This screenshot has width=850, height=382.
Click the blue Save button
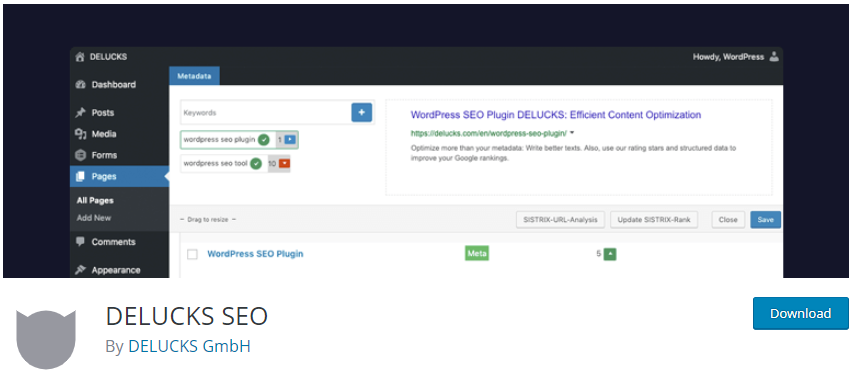tap(765, 219)
